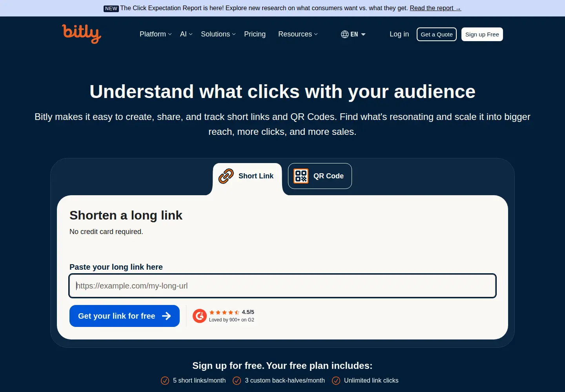Open the EN language selector arrow
Screen dimensions: 565x392
pos(363,34)
